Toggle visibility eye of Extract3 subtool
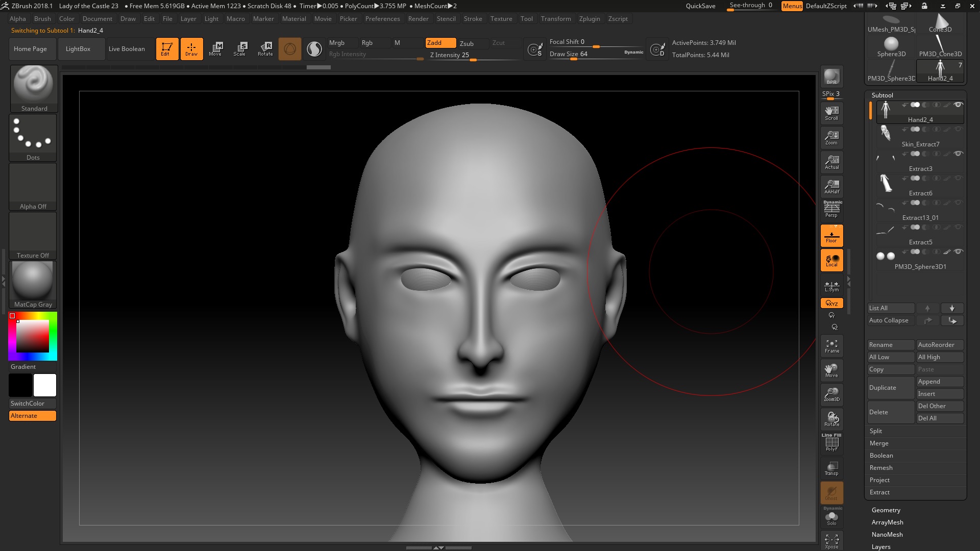This screenshot has width=980, height=551. [x=959, y=154]
